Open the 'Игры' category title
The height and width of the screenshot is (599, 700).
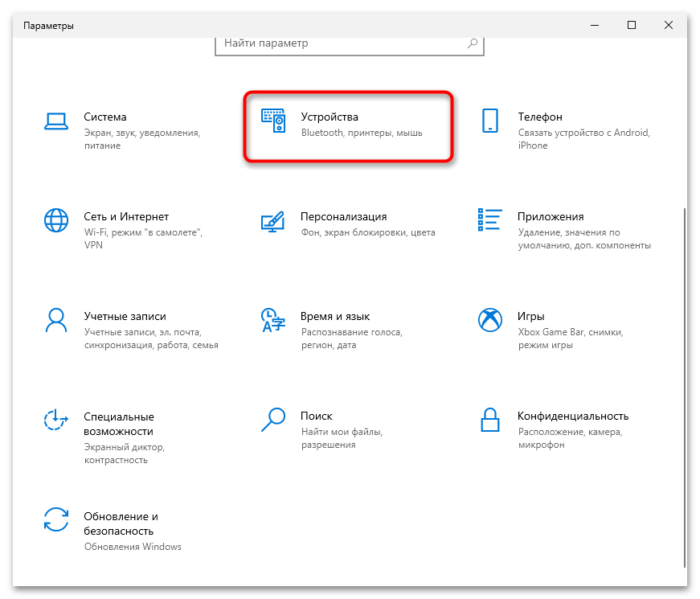click(530, 316)
